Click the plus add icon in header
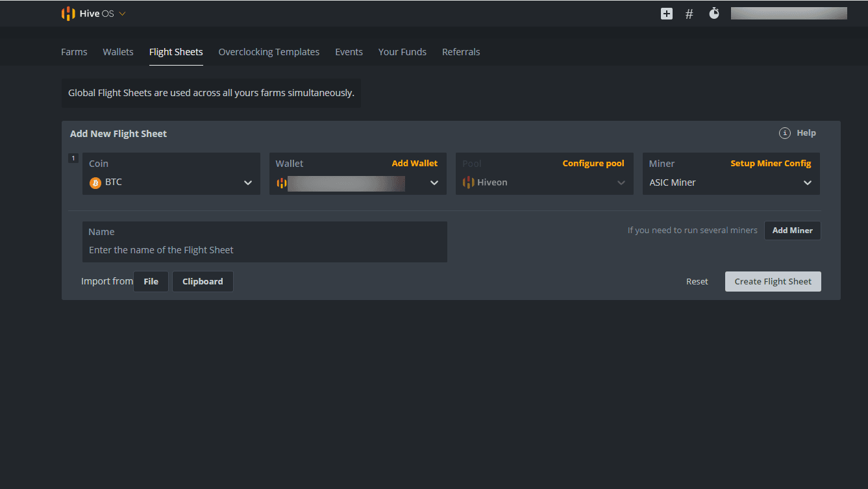Image resolution: width=868 pixels, height=489 pixels. click(x=667, y=14)
